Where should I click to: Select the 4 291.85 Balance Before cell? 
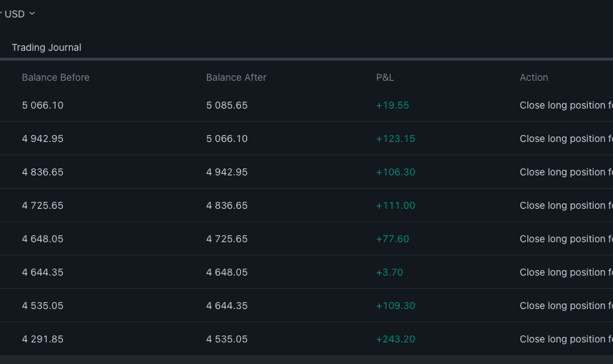42,339
